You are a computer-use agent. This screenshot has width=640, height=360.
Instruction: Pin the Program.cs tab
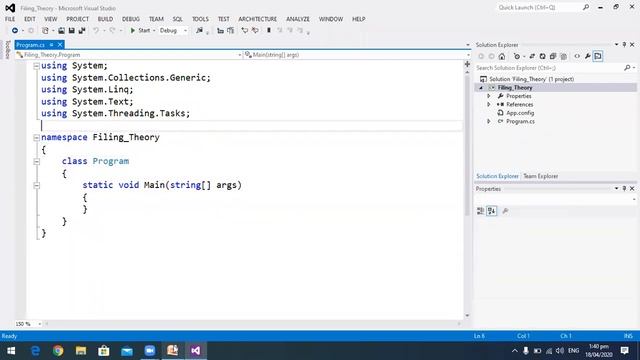pyautogui.click(x=51, y=45)
